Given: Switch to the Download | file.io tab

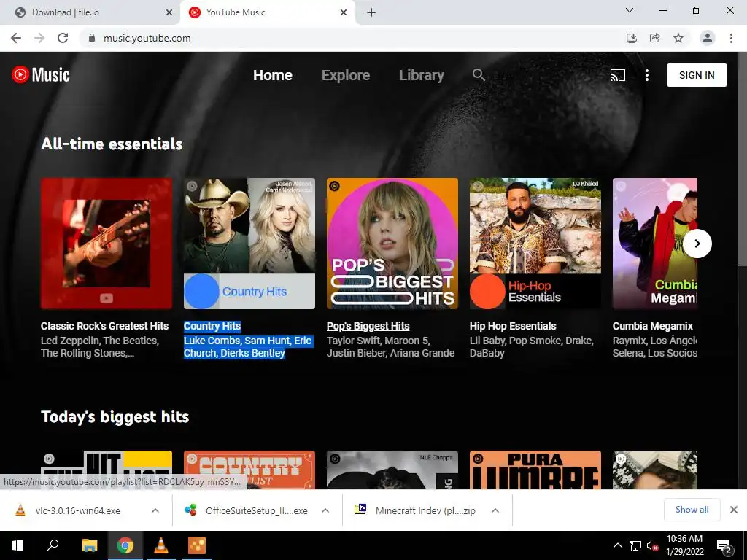Looking at the screenshot, I should point(90,12).
